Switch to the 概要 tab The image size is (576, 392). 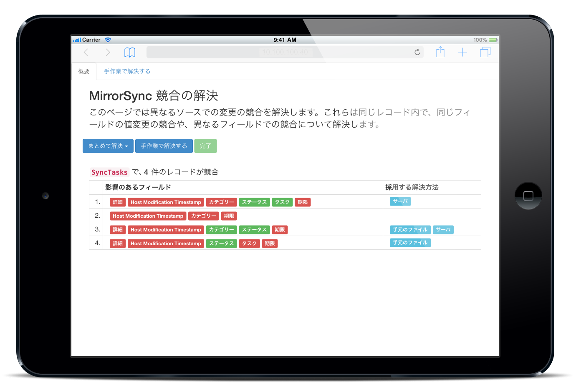pos(84,71)
